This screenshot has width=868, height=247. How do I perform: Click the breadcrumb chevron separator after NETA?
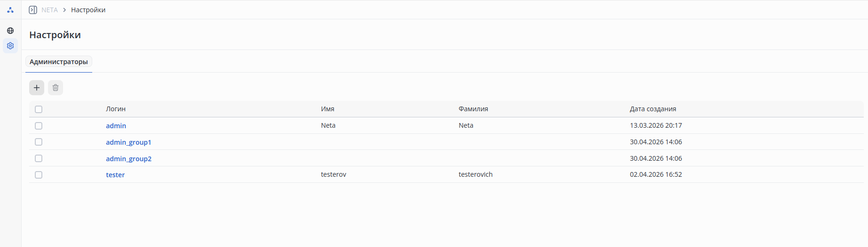point(64,10)
